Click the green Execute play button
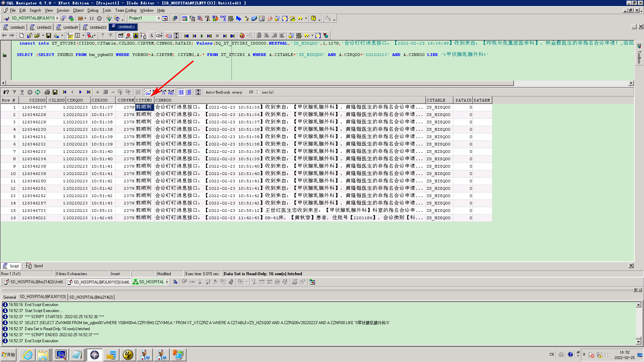644x362 pixels. pyautogui.click(x=202, y=36)
